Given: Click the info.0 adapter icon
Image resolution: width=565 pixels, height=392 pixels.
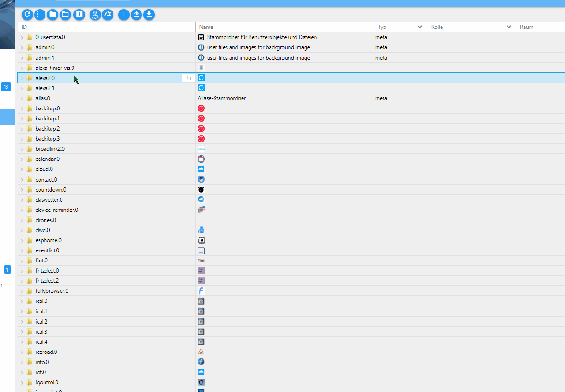Looking at the screenshot, I should pyautogui.click(x=201, y=362).
